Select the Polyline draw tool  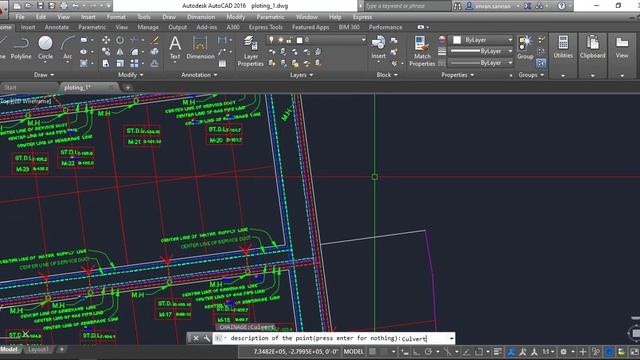(21, 48)
